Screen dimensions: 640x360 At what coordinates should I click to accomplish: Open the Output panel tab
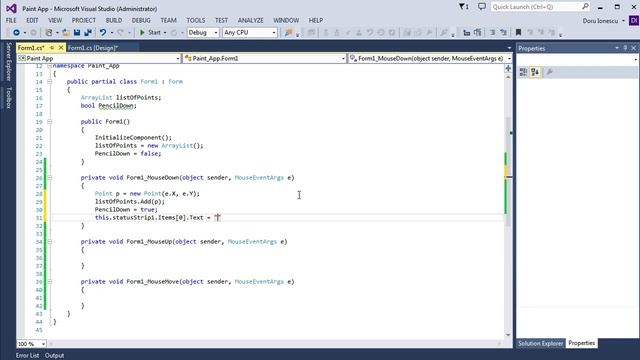[54, 356]
